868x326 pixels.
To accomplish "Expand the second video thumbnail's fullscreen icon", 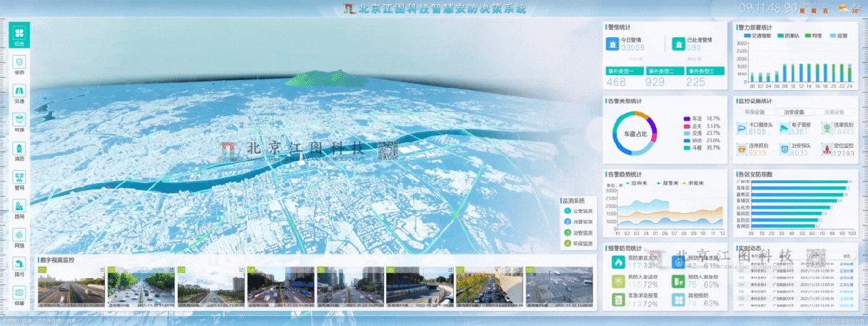I will point(171,270).
